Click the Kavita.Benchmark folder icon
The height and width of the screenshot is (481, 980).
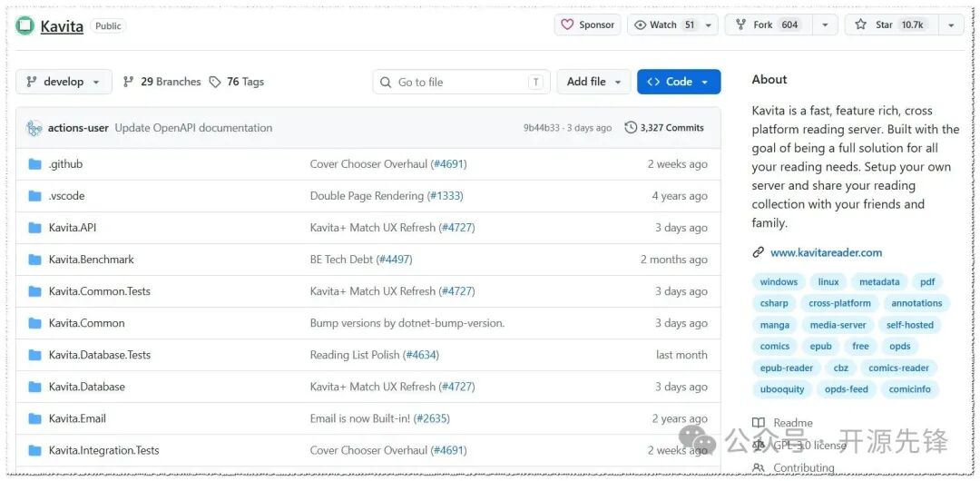(x=35, y=260)
